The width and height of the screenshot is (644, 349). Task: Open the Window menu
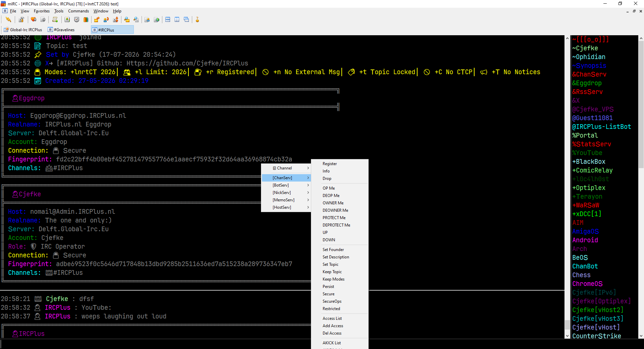[101, 11]
